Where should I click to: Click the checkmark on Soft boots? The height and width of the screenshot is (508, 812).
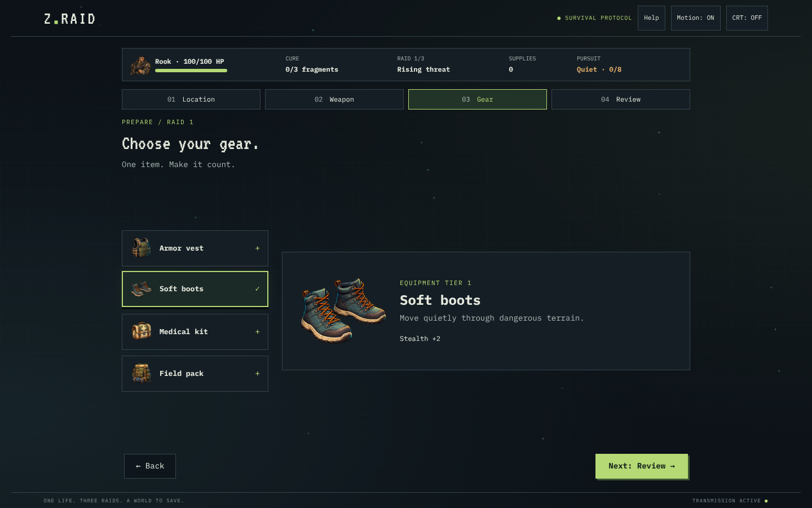coord(258,289)
